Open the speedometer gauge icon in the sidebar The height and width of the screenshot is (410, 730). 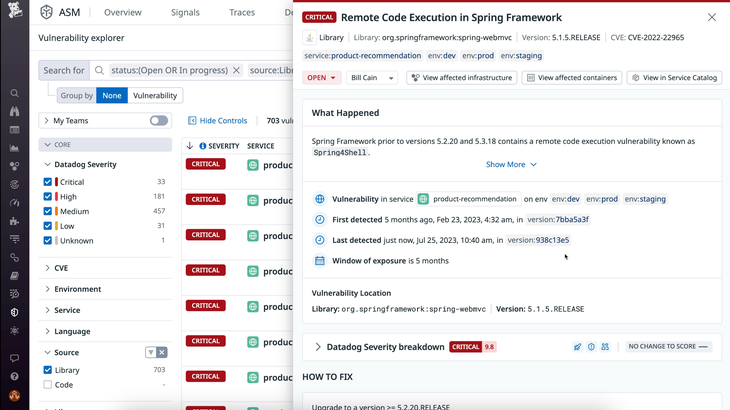tap(14, 203)
